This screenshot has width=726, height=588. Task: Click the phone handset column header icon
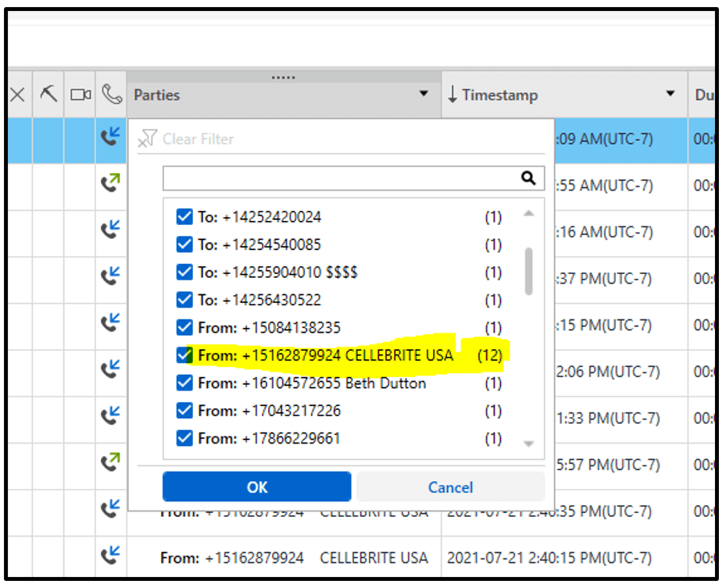110,94
